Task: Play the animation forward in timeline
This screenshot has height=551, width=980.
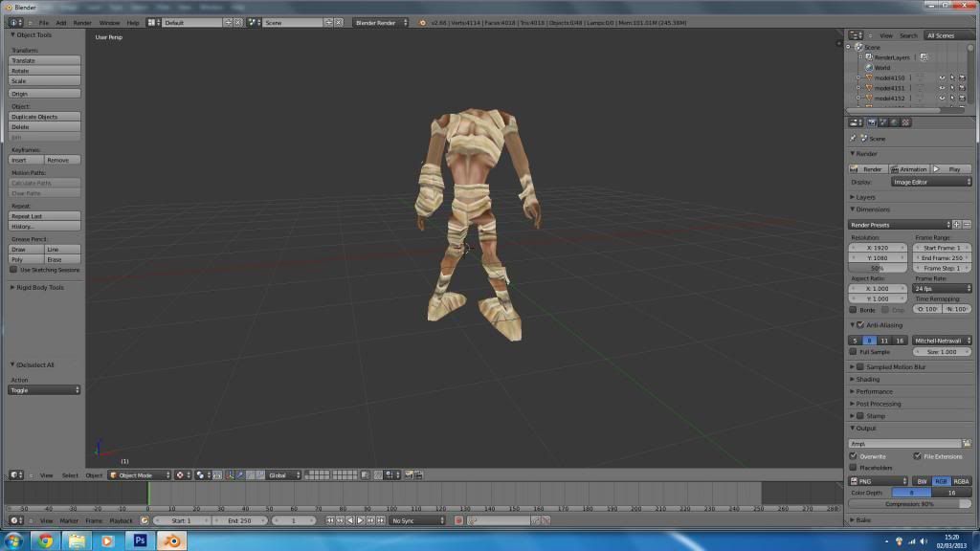Action: (x=361, y=520)
